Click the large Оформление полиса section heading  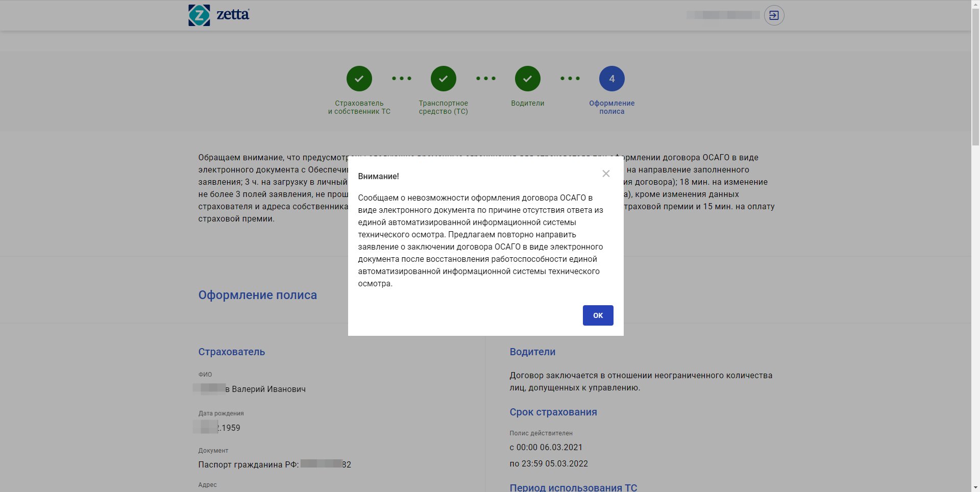(x=257, y=295)
